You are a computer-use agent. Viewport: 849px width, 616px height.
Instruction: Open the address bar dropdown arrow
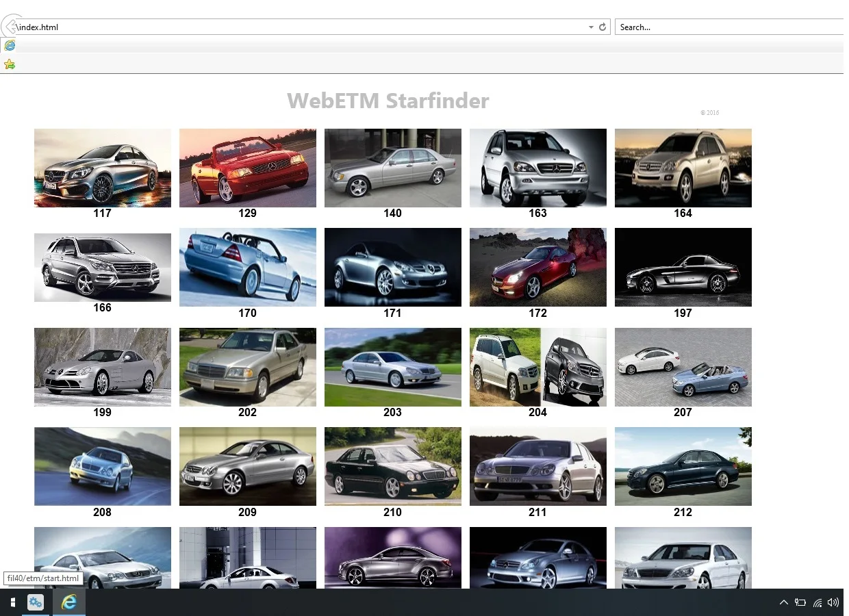click(x=591, y=27)
